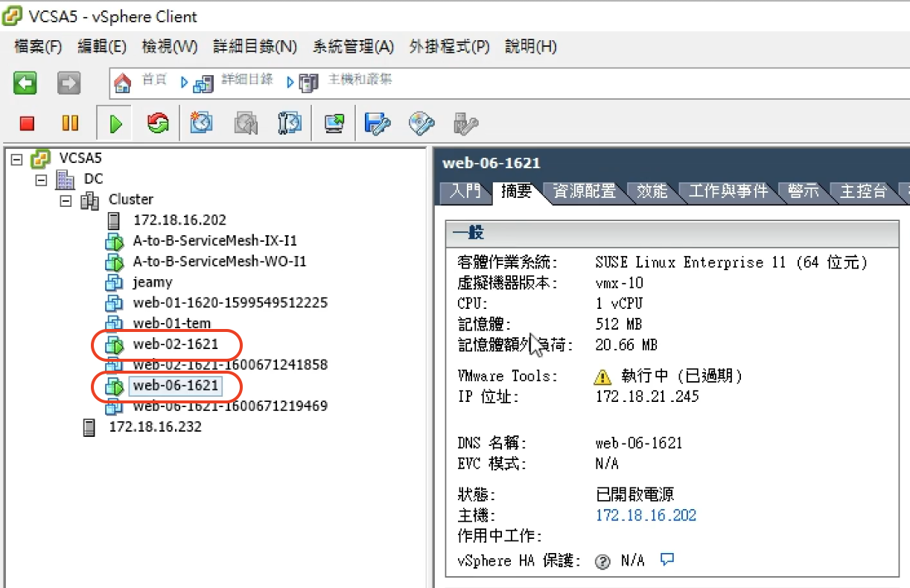
Task: Click the text SUSE Linux Enterprise 11
Action: click(693, 262)
